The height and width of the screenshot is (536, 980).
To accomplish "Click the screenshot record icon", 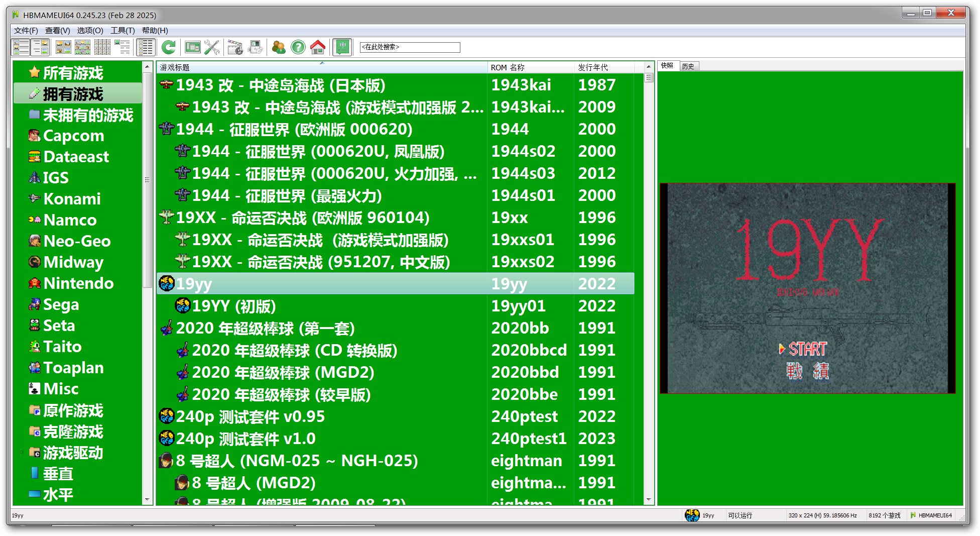I will (x=255, y=47).
